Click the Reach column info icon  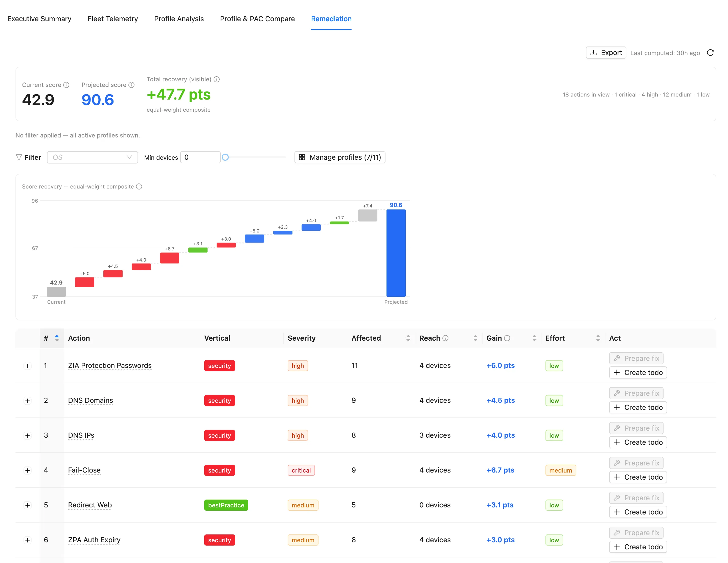click(x=445, y=338)
